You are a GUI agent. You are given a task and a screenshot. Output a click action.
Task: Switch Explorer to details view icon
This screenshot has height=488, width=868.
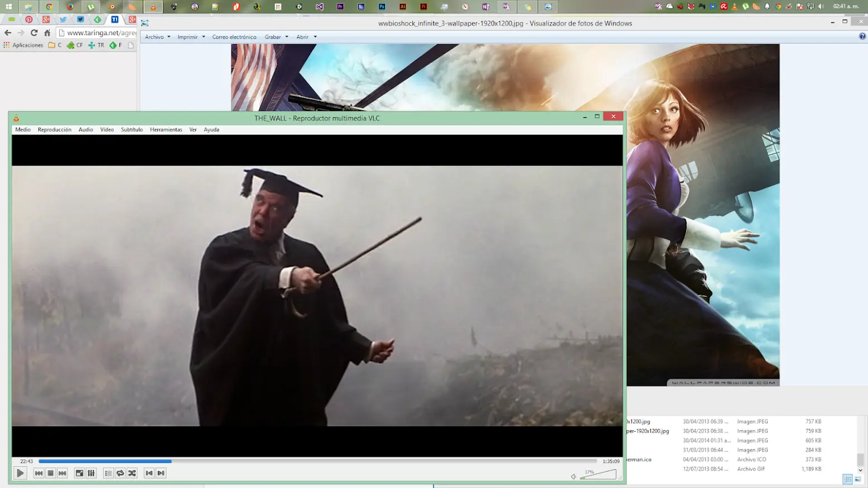[848, 479]
